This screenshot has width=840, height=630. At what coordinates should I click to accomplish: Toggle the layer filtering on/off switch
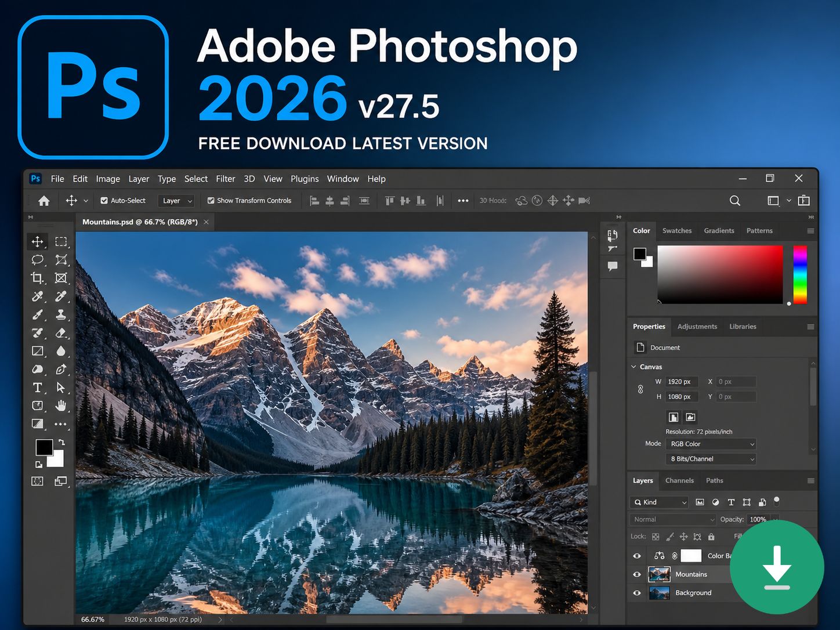tap(776, 501)
